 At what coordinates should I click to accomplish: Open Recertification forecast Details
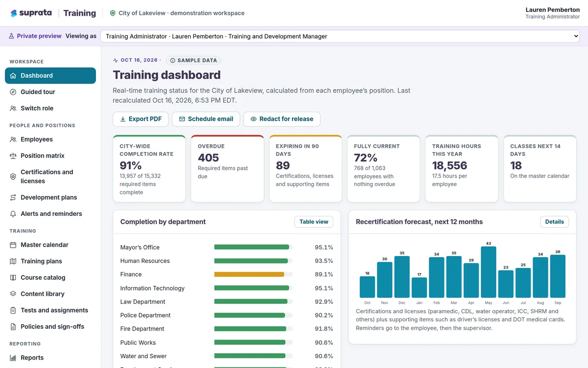(554, 222)
